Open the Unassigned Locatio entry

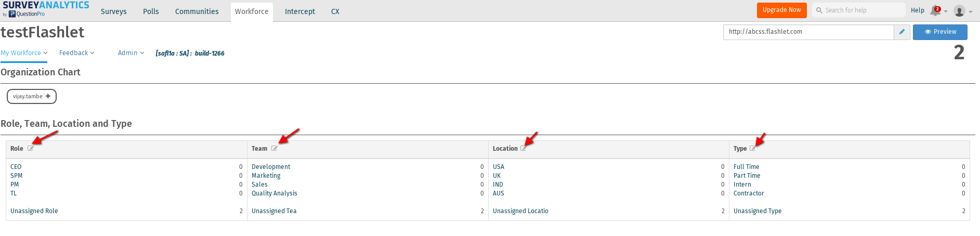520,211
